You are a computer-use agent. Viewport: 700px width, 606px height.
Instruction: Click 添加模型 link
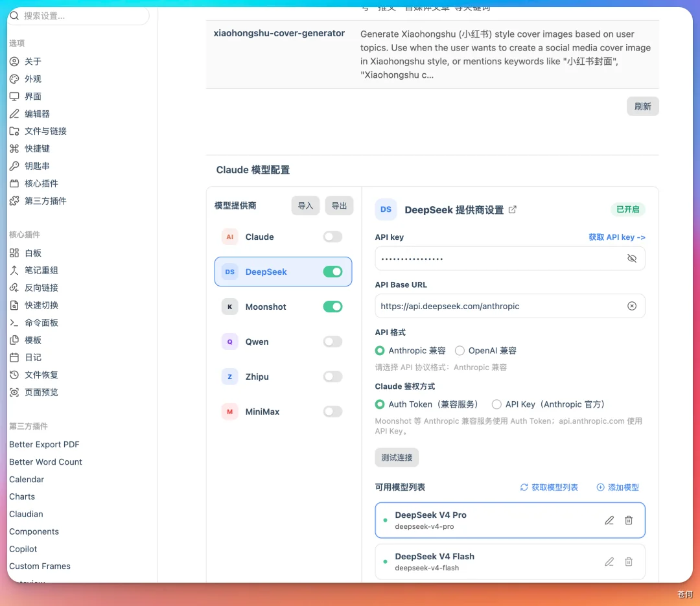coord(618,487)
